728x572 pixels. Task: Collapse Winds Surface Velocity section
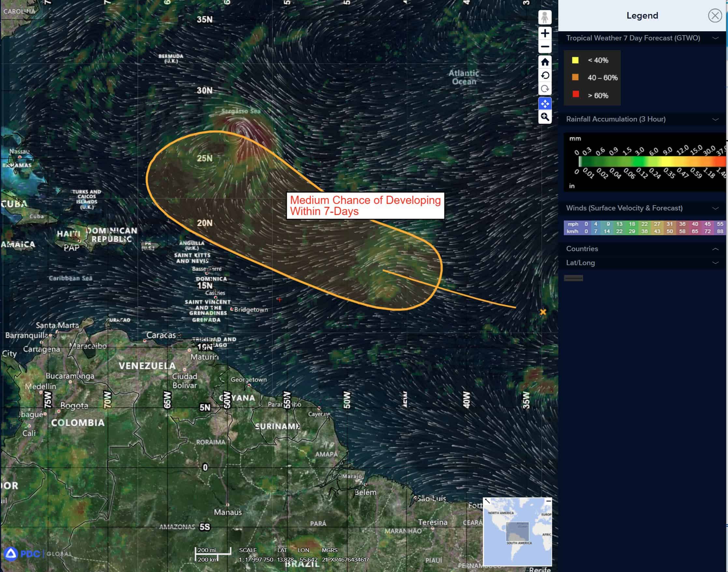pyautogui.click(x=715, y=208)
